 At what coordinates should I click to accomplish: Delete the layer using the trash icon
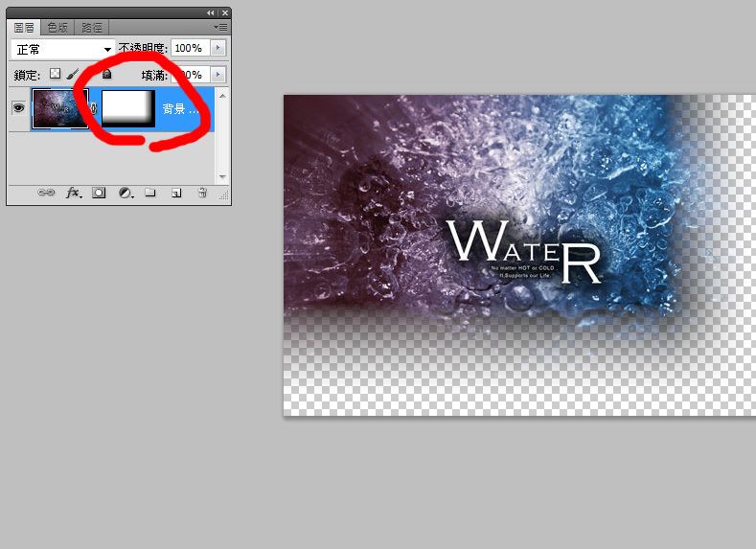[x=202, y=193]
